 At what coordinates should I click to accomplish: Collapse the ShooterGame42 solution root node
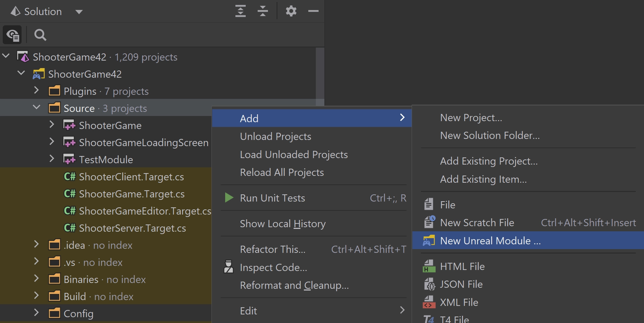click(x=6, y=55)
